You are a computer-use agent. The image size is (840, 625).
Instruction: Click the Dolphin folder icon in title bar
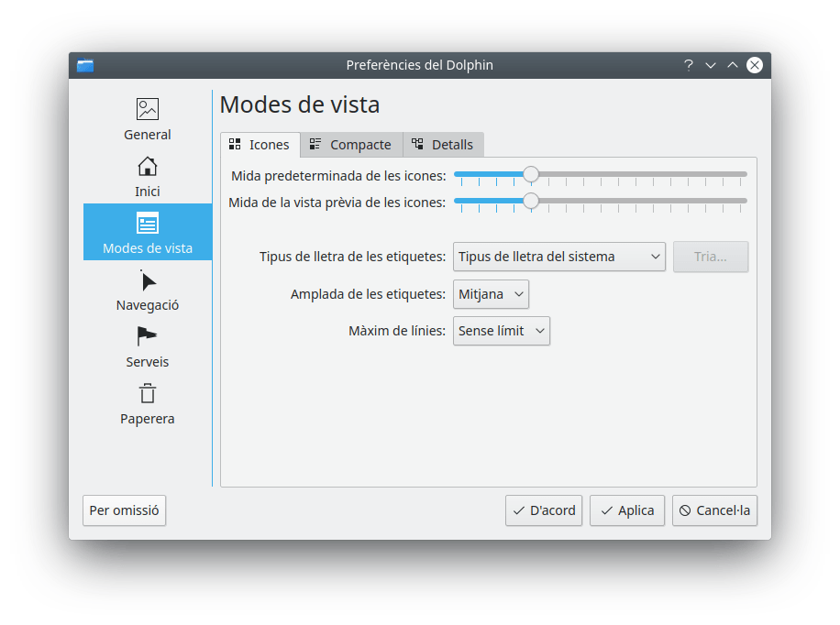pyautogui.click(x=85, y=65)
